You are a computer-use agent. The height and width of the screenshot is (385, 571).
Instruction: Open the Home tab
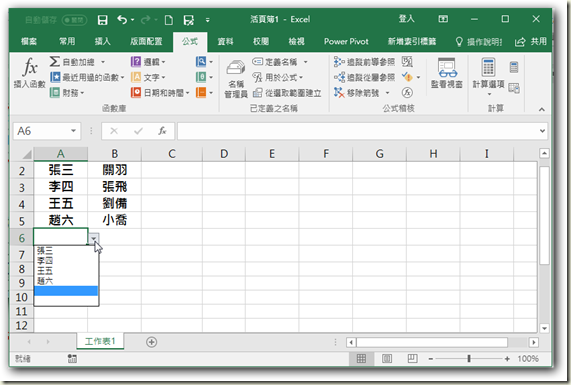click(67, 42)
